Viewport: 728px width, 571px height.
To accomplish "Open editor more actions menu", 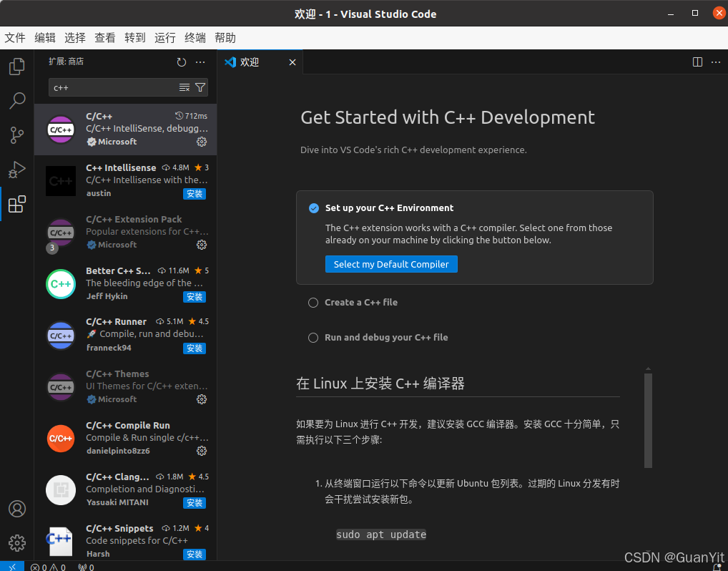I will coord(716,62).
